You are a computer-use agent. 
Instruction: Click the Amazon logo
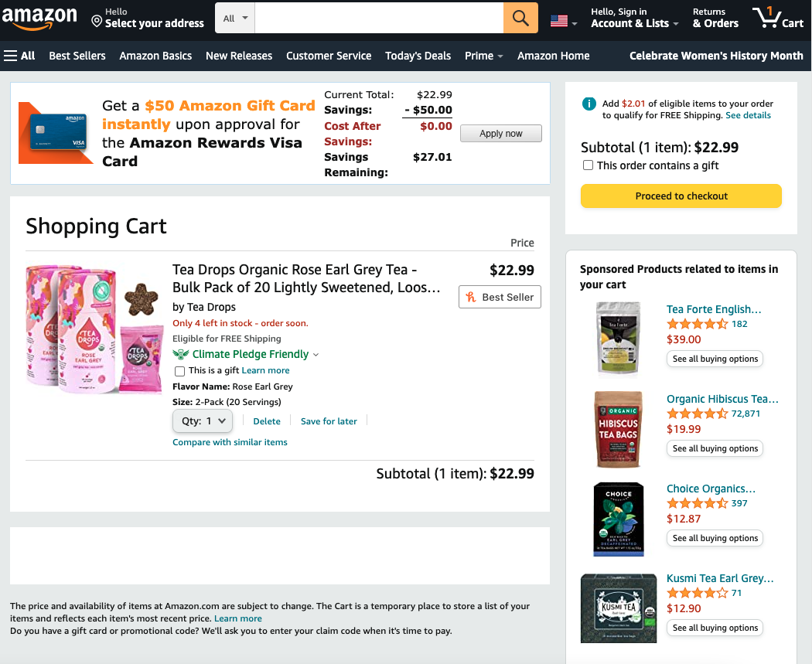(39, 18)
